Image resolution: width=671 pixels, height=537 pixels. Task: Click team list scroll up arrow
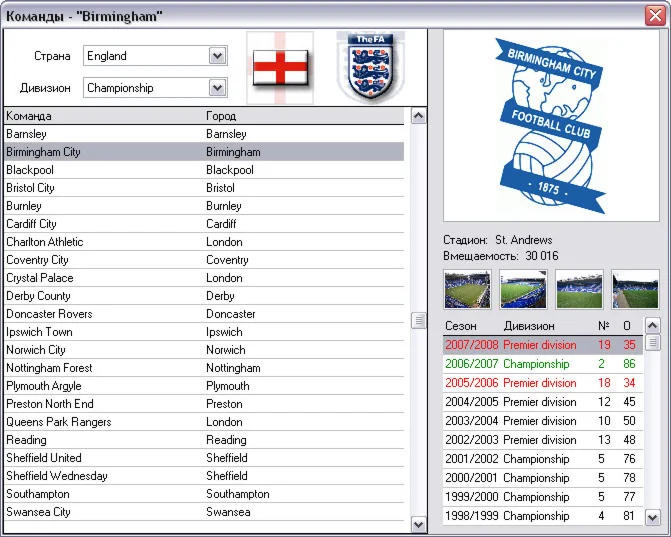pos(418,116)
